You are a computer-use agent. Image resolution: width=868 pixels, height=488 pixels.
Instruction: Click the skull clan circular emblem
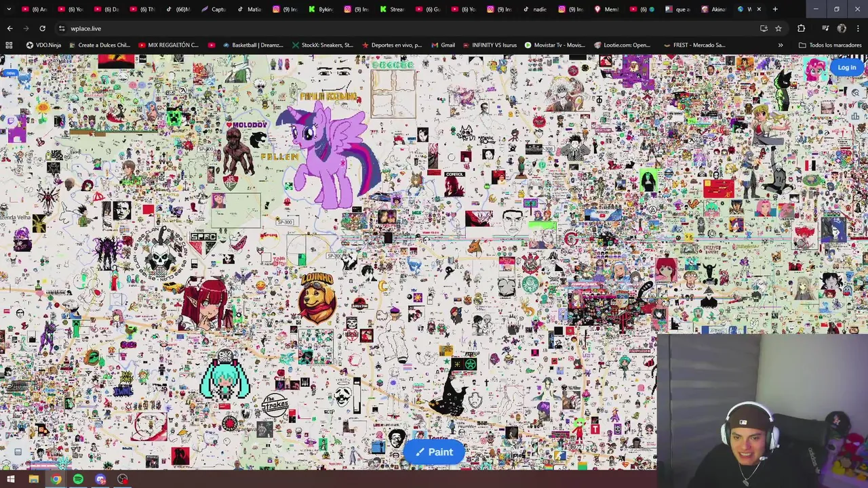tap(161, 253)
